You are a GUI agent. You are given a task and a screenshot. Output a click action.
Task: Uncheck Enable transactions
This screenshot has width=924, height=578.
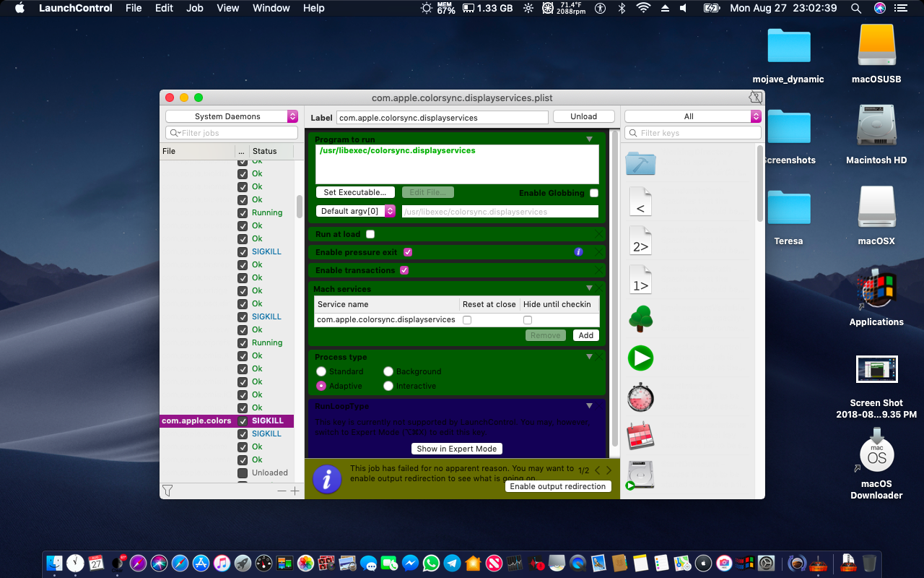tap(404, 270)
